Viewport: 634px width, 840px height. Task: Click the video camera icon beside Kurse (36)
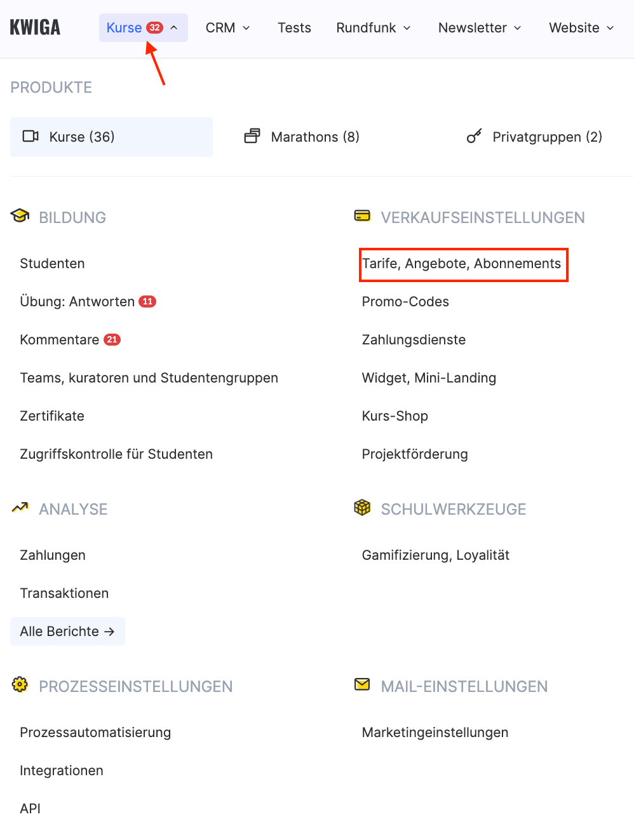click(x=30, y=136)
